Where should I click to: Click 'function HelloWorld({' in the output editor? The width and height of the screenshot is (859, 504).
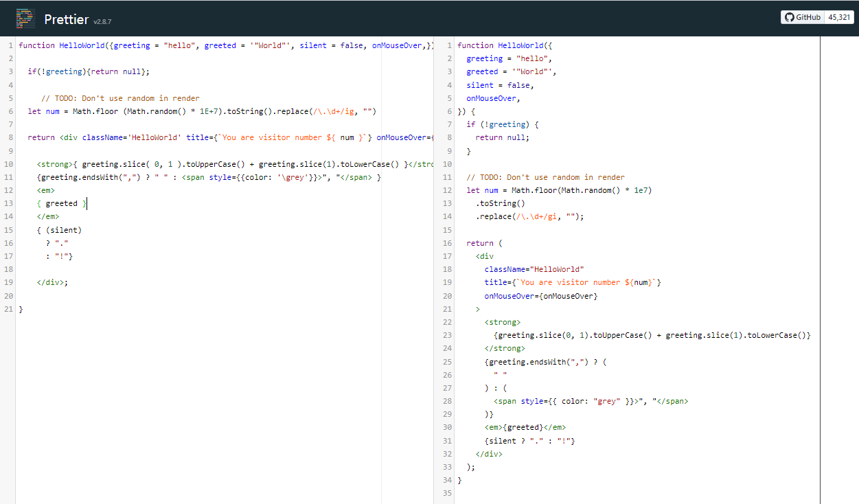pyautogui.click(x=505, y=45)
